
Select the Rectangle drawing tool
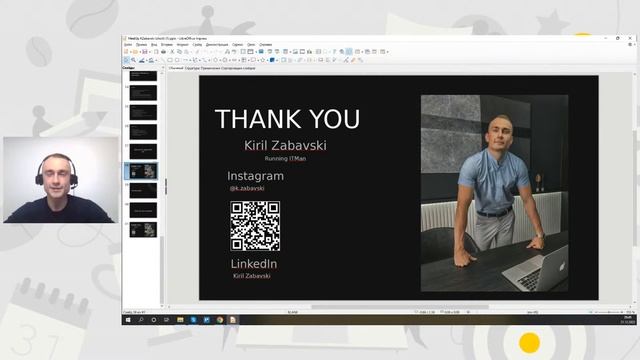click(x=170, y=60)
